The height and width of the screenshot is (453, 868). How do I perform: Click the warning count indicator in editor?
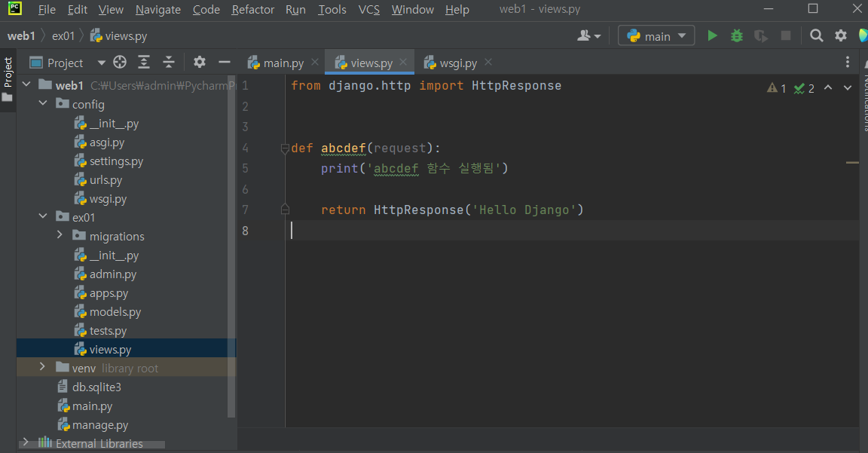777,88
